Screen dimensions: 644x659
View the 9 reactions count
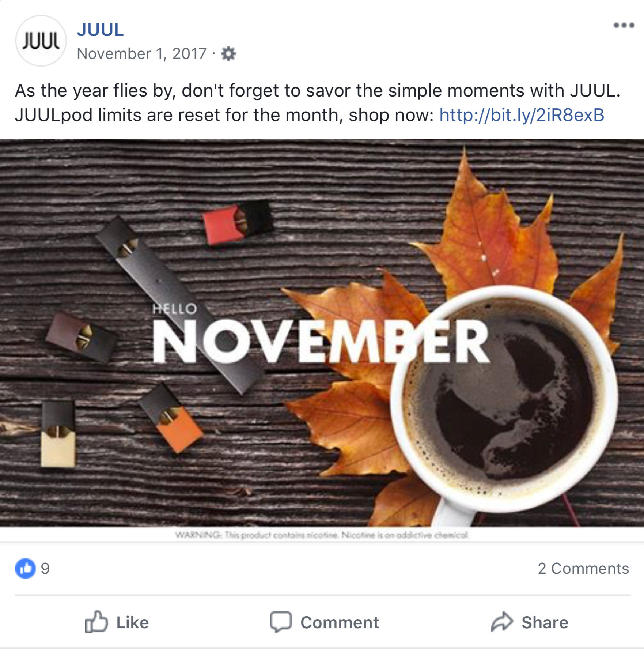coord(45,568)
